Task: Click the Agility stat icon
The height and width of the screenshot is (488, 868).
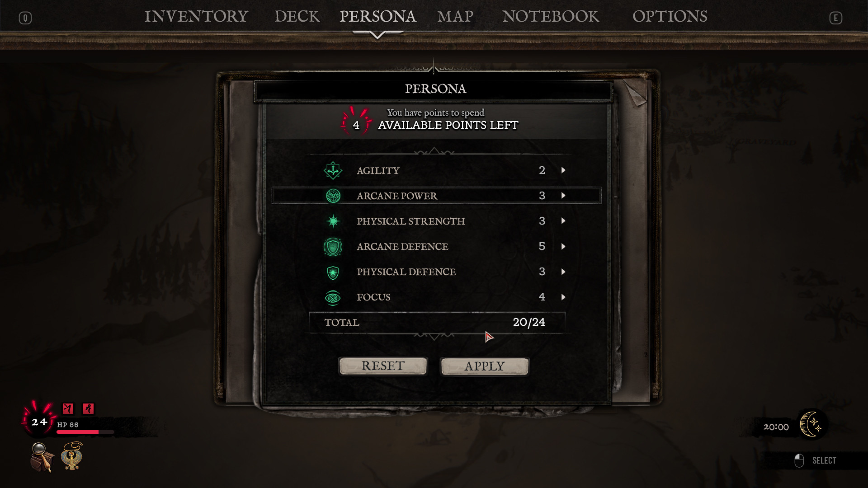Action: pos(333,170)
